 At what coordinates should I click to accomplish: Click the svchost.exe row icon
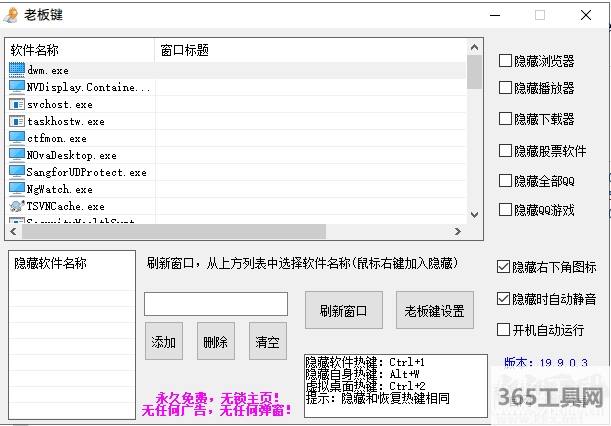16,104
